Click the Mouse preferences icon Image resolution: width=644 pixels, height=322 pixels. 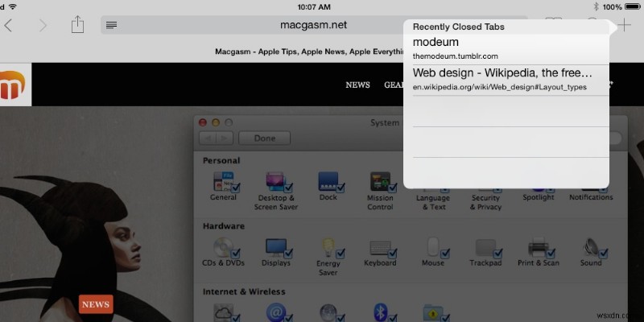click(433, 247)
